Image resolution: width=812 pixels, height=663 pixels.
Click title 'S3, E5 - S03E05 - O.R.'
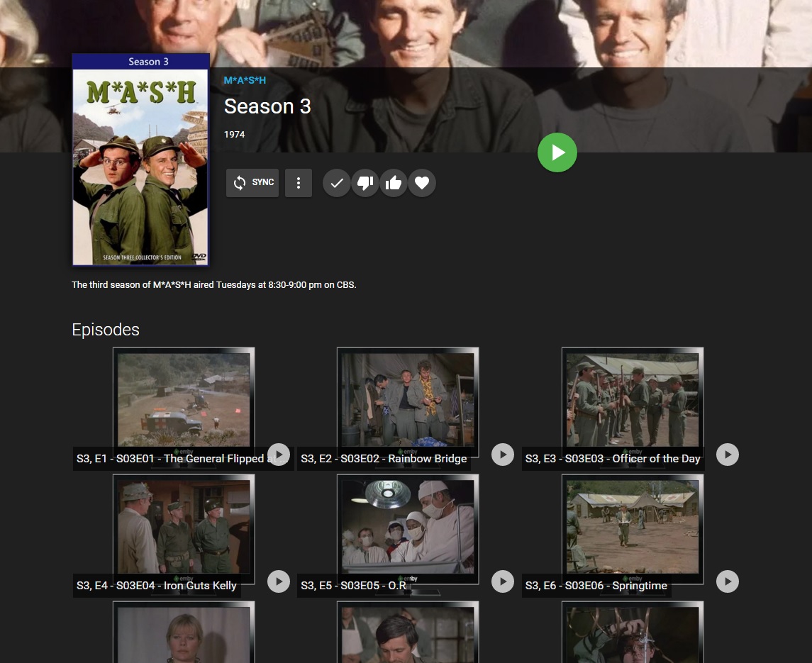tap(354, 586)
